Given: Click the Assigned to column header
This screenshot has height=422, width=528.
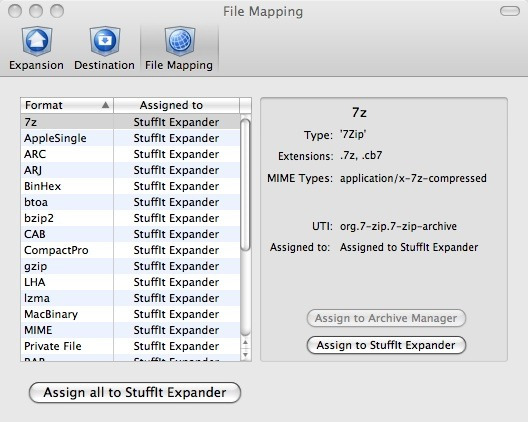Looking at the screenshot, I should pos(177,105).
